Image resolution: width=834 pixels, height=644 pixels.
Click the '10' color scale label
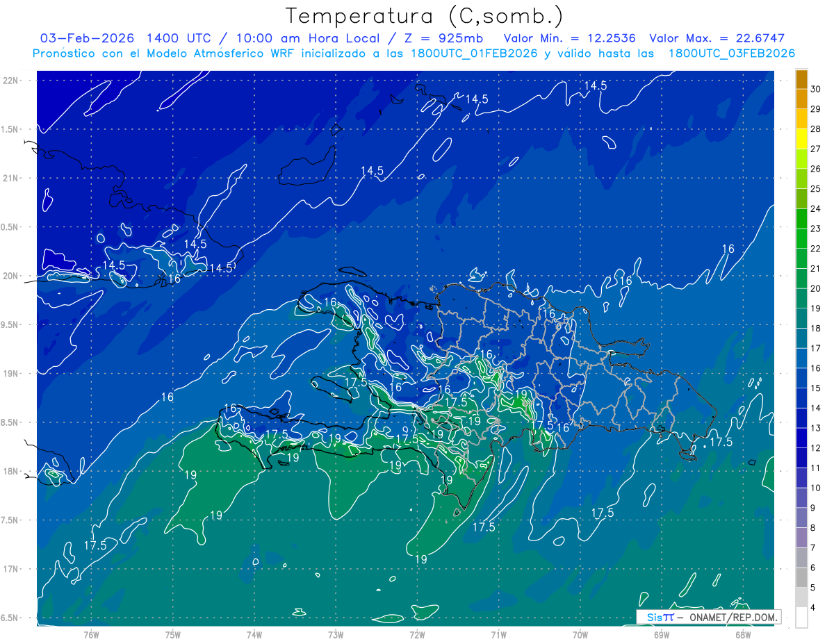pyautogui.click(x=816, y=488)
